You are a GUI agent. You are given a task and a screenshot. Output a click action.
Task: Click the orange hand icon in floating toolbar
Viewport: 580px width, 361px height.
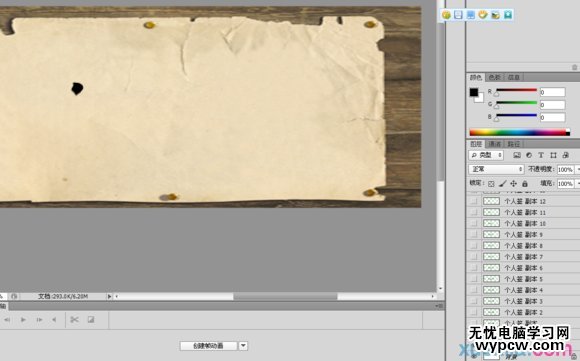(x=483, y=15)
